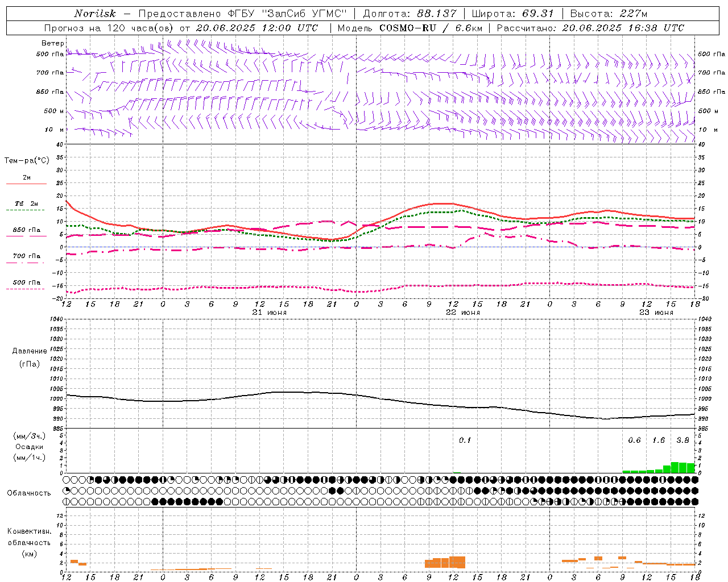
Task: Click the '2м' temperature legend entry
Action: [27, 178]
